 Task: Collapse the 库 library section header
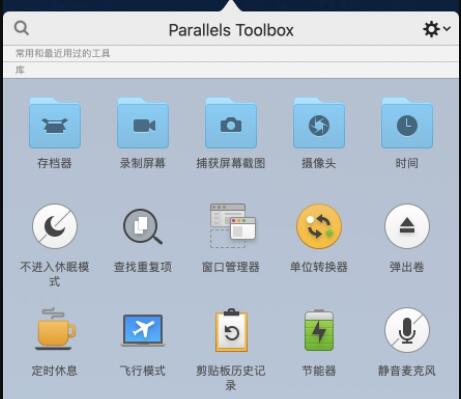tap(231, 70)
